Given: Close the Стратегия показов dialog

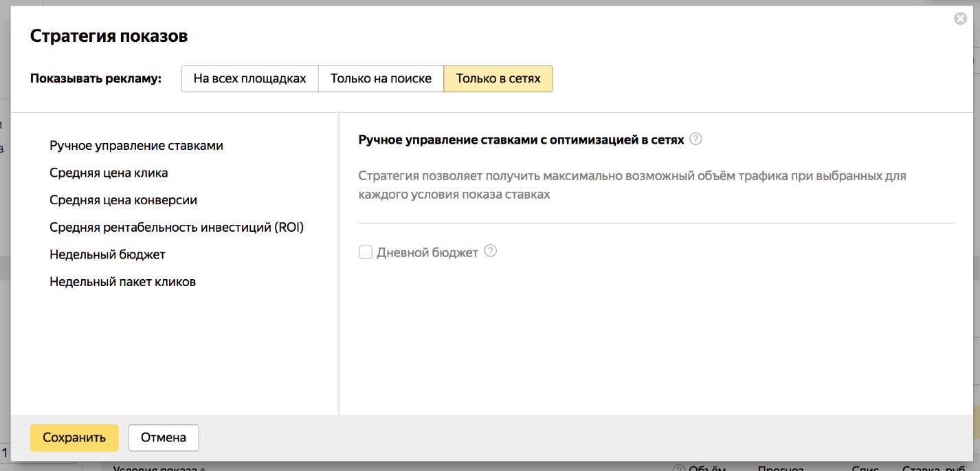Looking at the screenshot, I should point(960,19).
